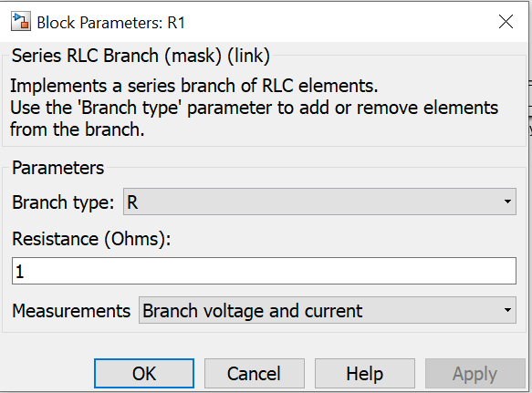Click the 'Block Parameters: R1' title text
This screenshot has width=532, height=393.
pyautogui.click(x=111, y=23)
